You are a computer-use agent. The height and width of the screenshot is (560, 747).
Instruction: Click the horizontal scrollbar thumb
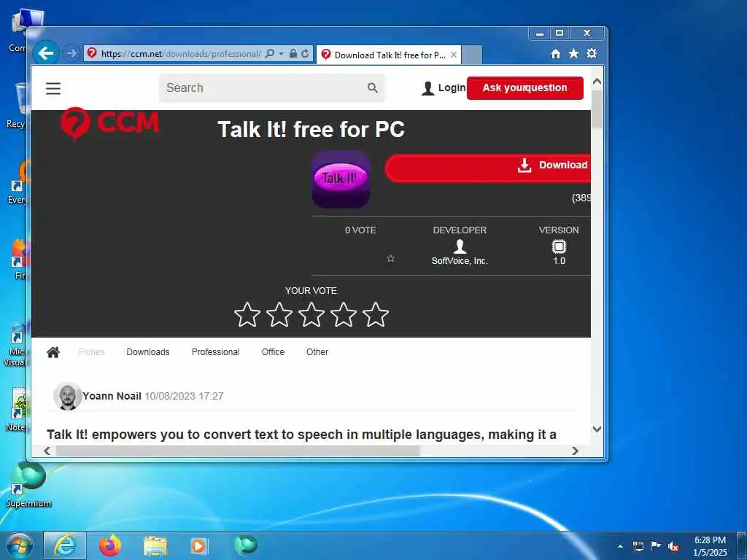[x=238, y=451]
